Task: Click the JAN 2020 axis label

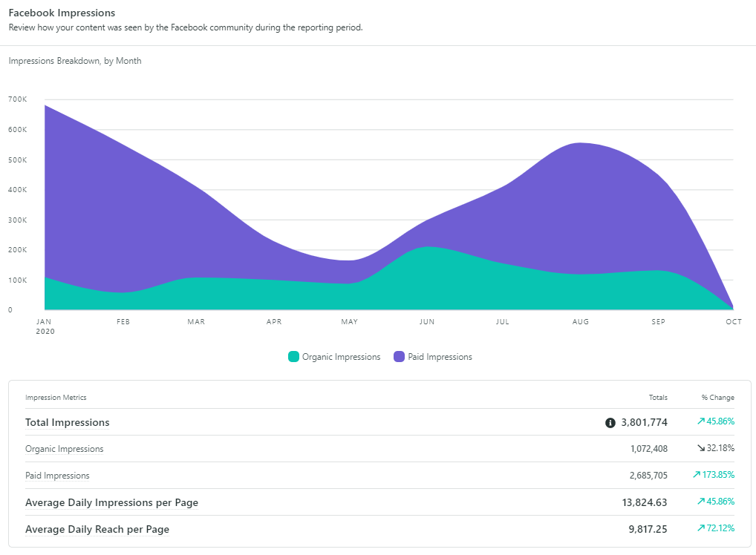Action: pyautogui.click(x=45, y=326)
